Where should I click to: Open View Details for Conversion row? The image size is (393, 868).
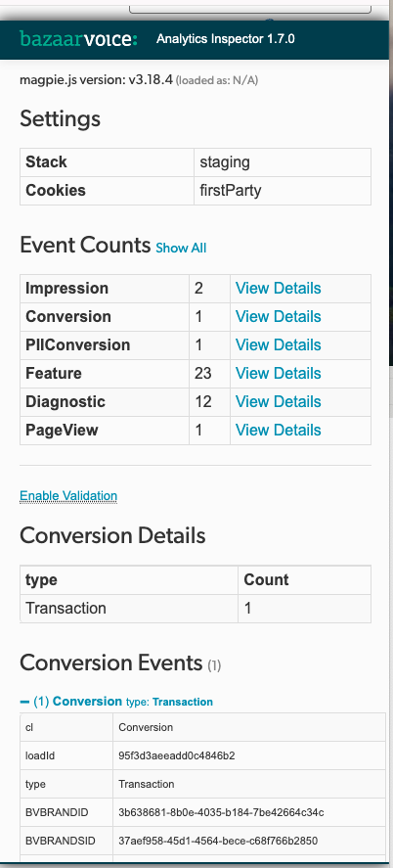tap(278, 317)
